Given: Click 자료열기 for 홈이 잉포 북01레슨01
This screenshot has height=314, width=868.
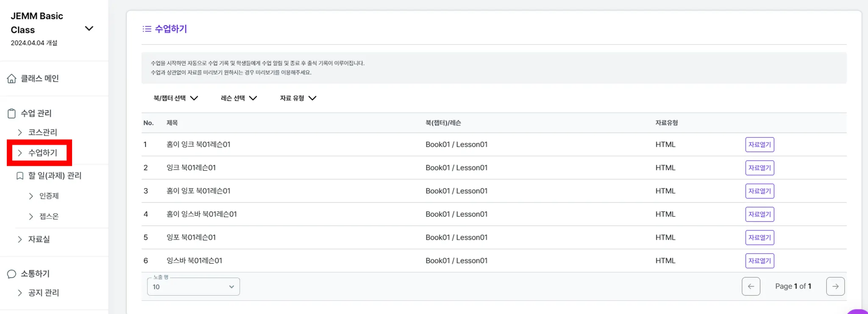Looking at the screenshot, I should (x=759, y=191).
